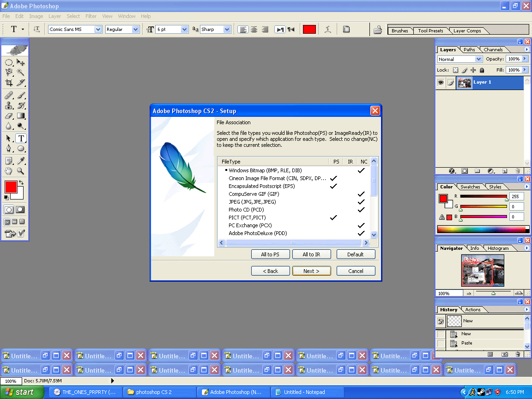
Task: Select the Clone Stamp tool
Action: [9, 105]
